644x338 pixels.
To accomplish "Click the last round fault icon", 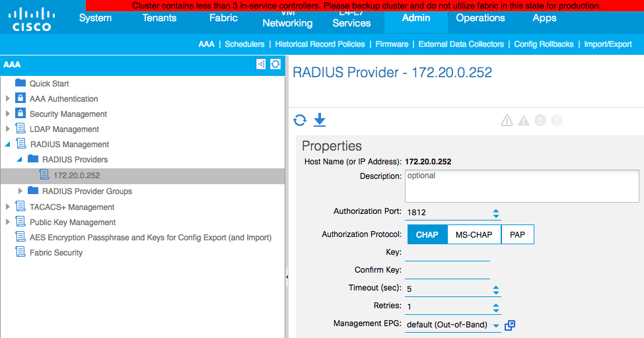I will (x=557, y=120).
